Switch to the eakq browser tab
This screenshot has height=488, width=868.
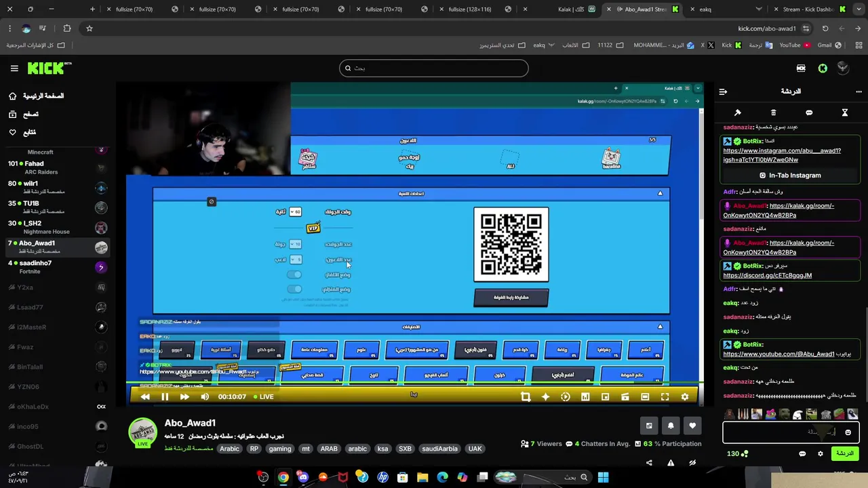pyautogui.click(x=726, y=9)
